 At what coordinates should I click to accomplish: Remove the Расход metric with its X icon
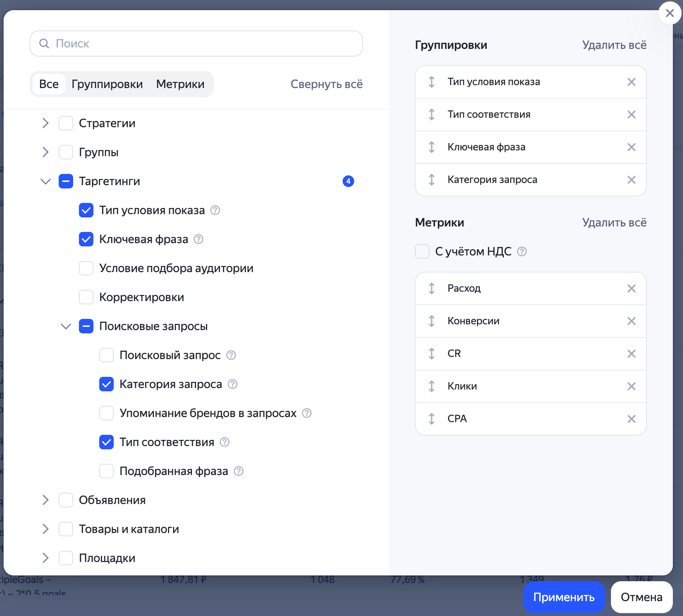[631, 288]
